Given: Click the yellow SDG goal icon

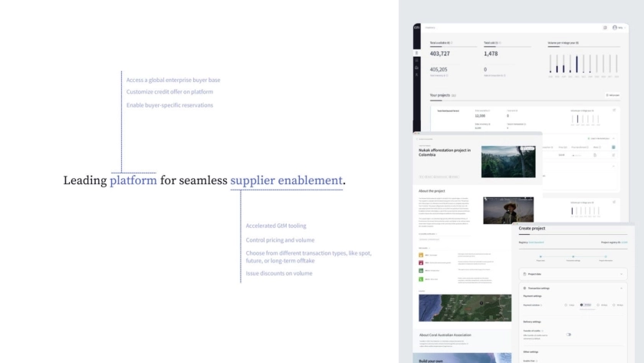Looking at the screenshot, I should (x=421, y=254).
